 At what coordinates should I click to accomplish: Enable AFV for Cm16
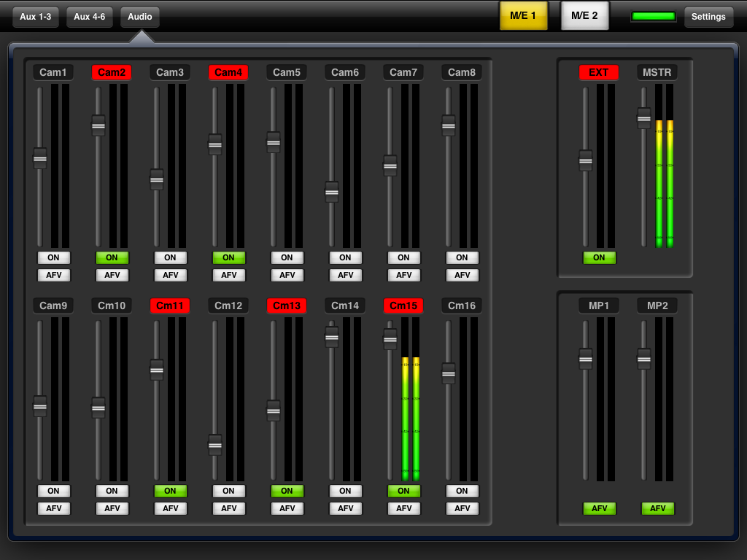click(462, 508)
